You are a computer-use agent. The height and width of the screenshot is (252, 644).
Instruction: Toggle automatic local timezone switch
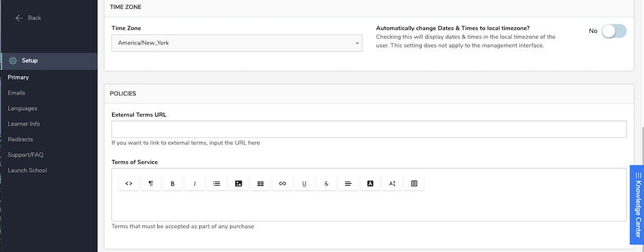click(614, 31)
